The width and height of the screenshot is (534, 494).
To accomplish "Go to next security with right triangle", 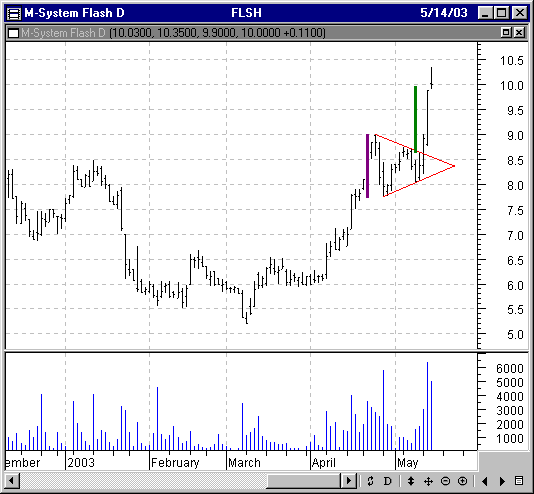I will pos(502,481).
